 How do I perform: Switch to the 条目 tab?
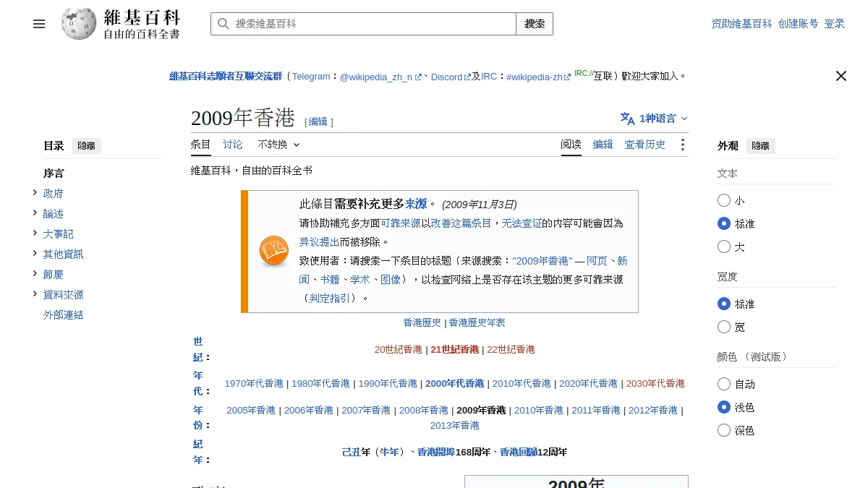(x=201, y=145)
